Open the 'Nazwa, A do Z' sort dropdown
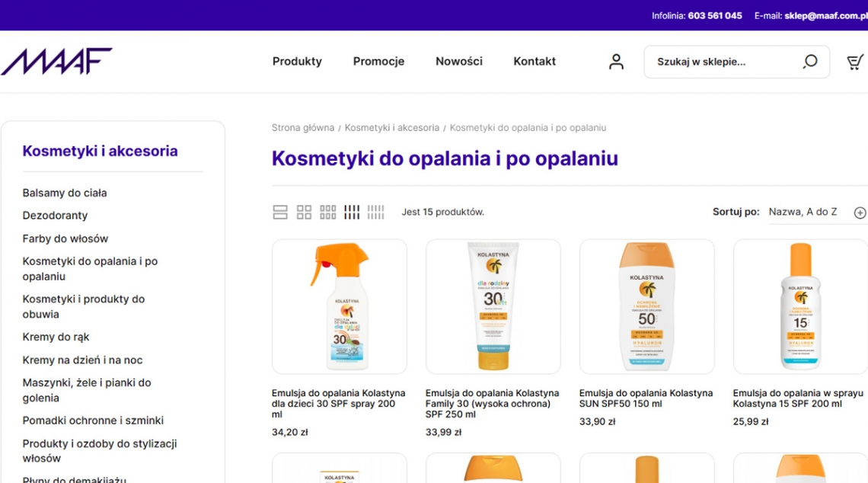The image size is (868, 483). [x=803, y=212]
